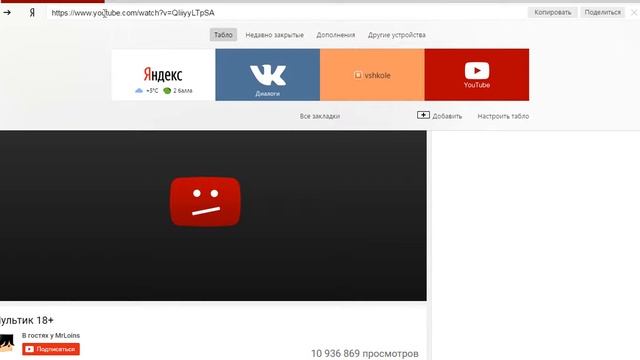Image resolution: width=640 pixels, height=360 pixels.
Task: Click the Добавить label
Action: point(447,116)
